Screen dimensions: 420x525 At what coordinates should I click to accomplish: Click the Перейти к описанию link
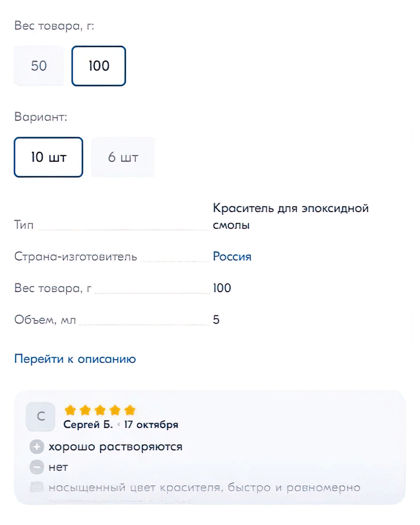pyautogui.click(x=75, y=359)
